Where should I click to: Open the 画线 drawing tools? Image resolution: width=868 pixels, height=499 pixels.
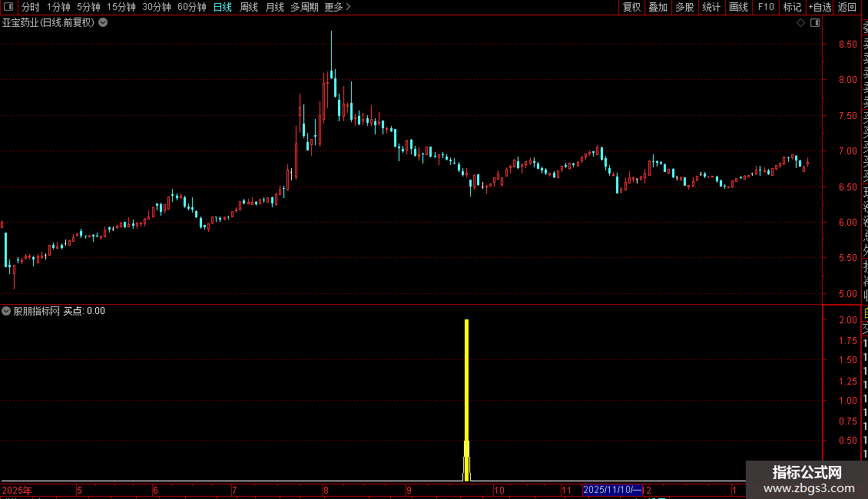(738, 7)
